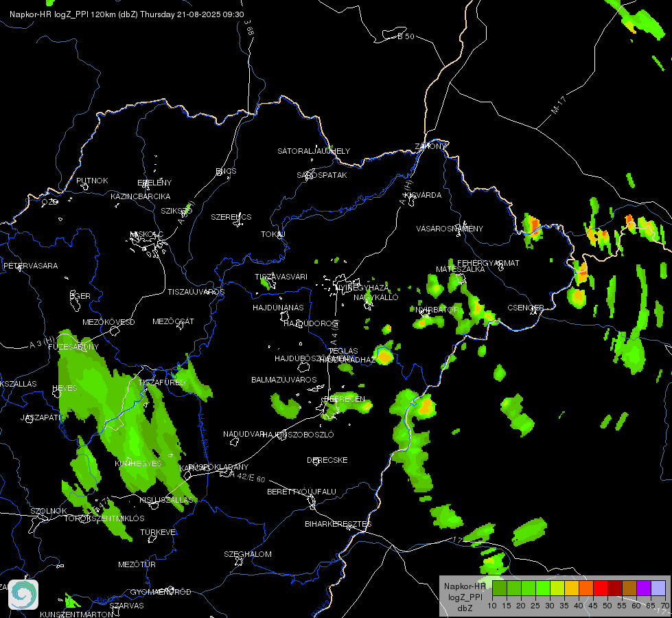This screenshot has height=618, width=672.
Task: Click the BALMAZUJVAROS label
Action: [283, 380]
